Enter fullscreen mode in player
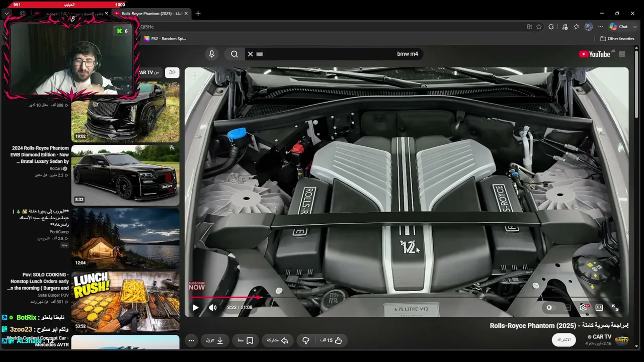 pos(615,308)
